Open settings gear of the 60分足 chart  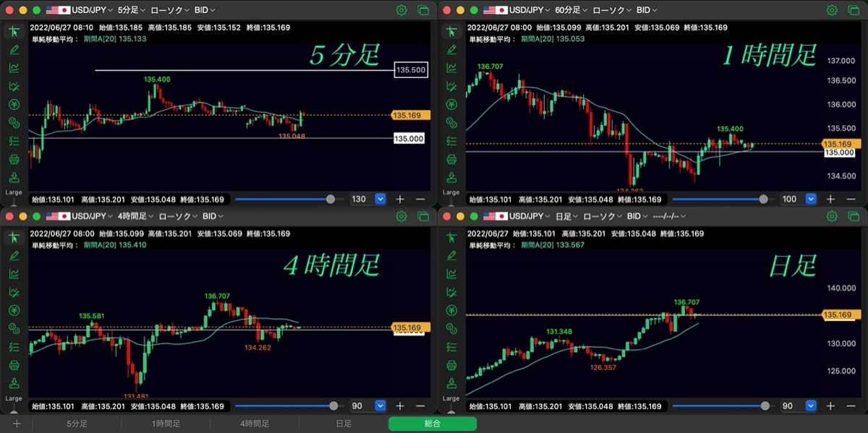[x=832, y=10]
